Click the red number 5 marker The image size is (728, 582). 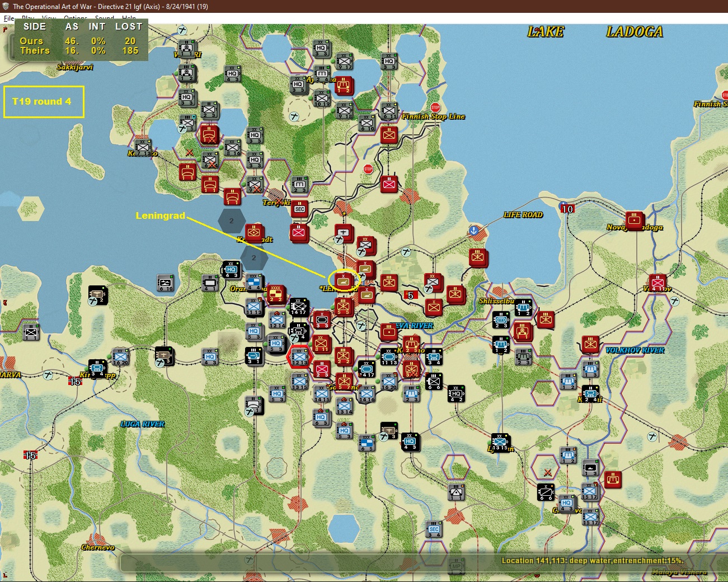point(411,295)
